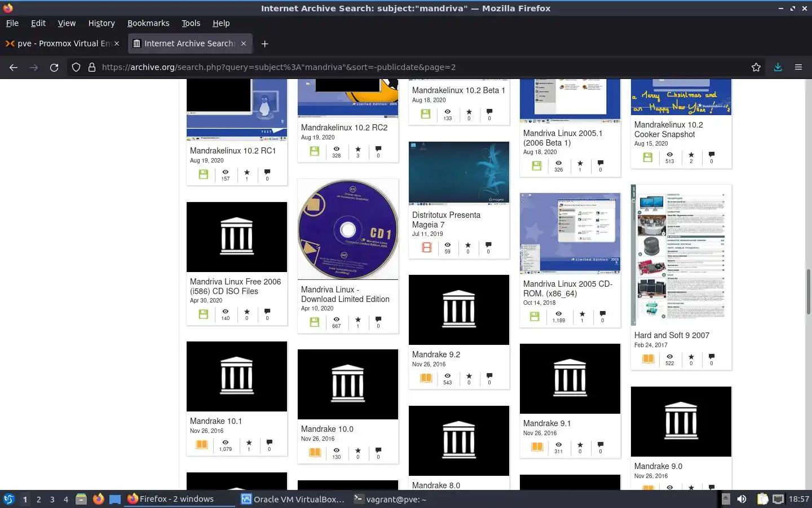Click the Hard and Soft magazine cover thumbnail

coord(681,255)
